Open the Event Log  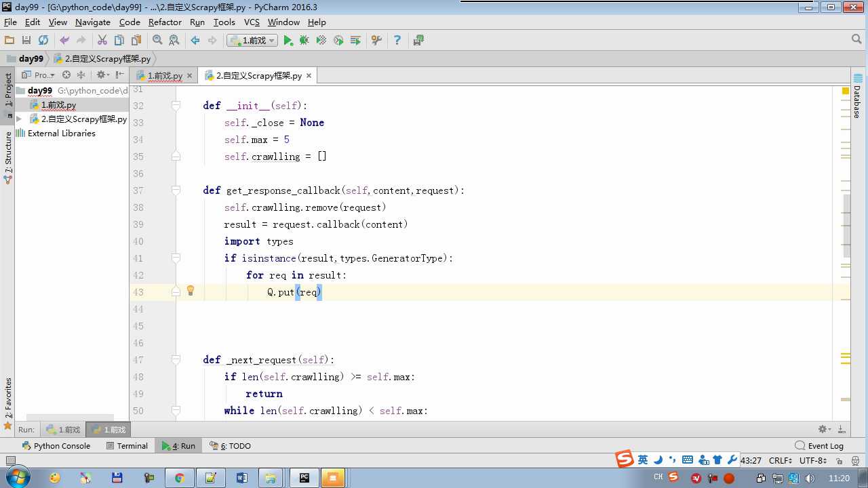pyautogui.click(x=819, y=446)
